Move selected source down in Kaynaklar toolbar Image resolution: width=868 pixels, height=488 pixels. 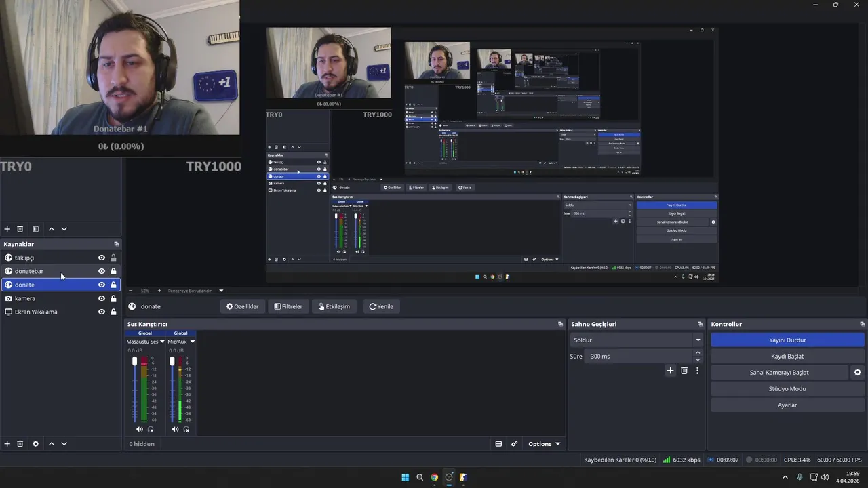coord(64,444)
